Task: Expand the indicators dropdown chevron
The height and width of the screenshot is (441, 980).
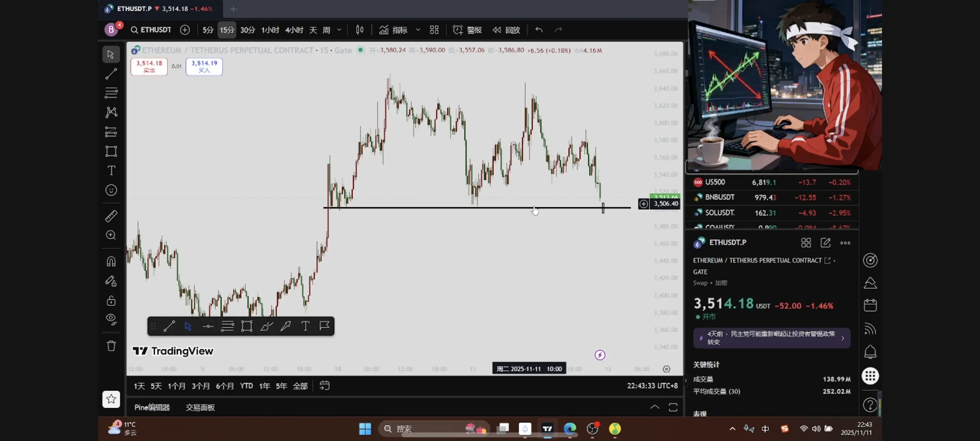Action: pos(418,30)
